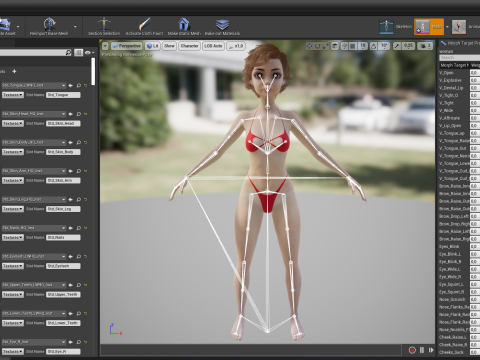Browse to Std_Tongue material asset
Viewport: 480px width, 360px height.
pyautogui.click(x=79, y=86)
